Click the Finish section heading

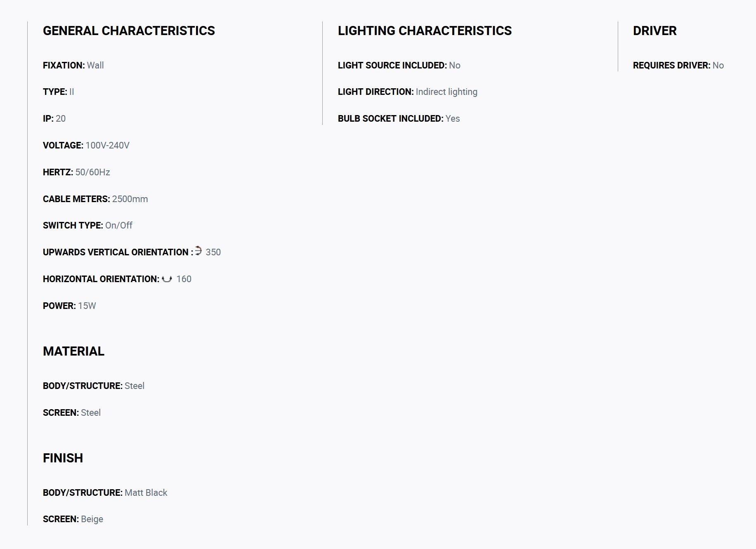point(63,458)
